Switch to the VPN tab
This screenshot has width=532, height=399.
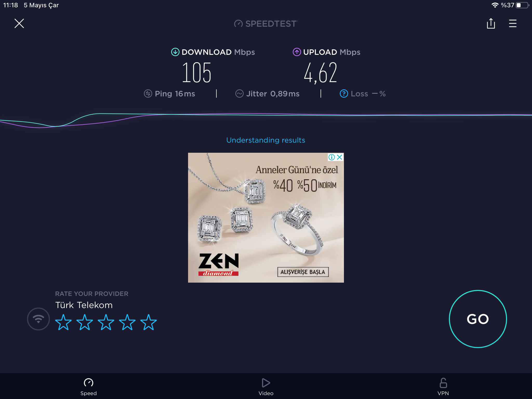[x=443, y=387]
